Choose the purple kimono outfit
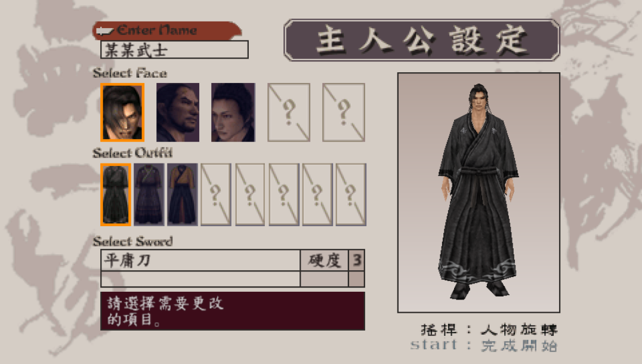This screenshot has height=364, width=642. (149, 195)
